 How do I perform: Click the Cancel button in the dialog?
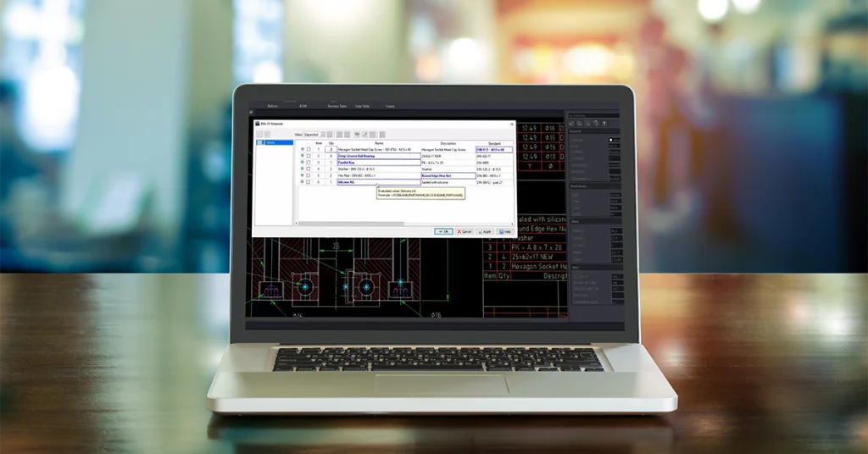click(465, 231)
